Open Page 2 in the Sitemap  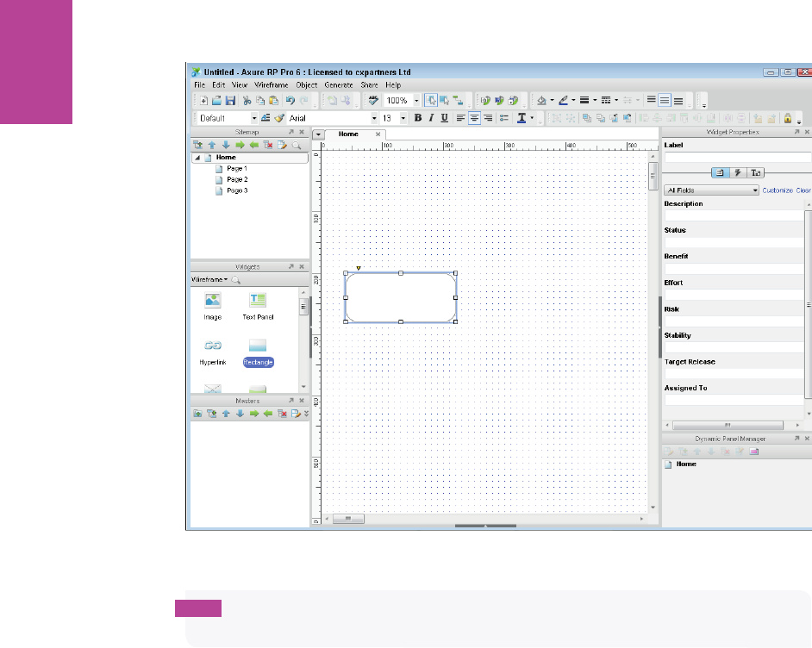pos(237,179)
